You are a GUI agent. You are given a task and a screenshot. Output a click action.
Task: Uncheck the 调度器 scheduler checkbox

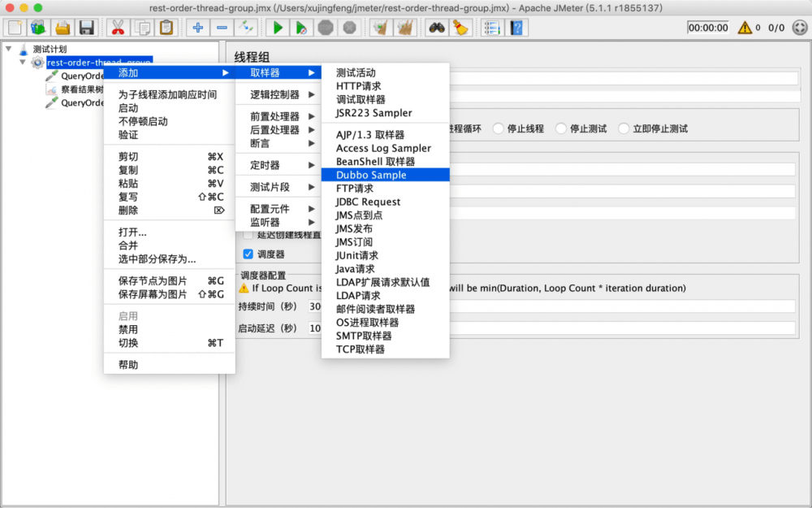click(x=248, y=253)
